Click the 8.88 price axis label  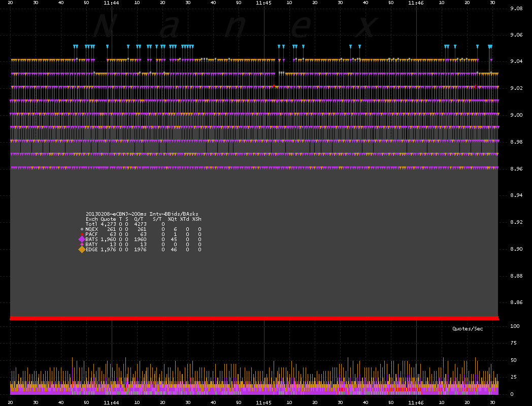[x=516, y=276]
